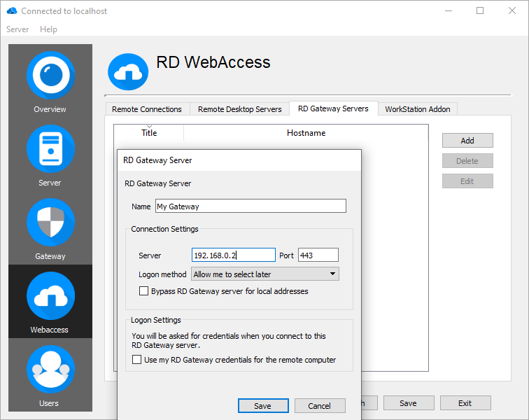Open the Overview section icon
The height and width of the screenshot is (420, 529).
click(50, 75)
